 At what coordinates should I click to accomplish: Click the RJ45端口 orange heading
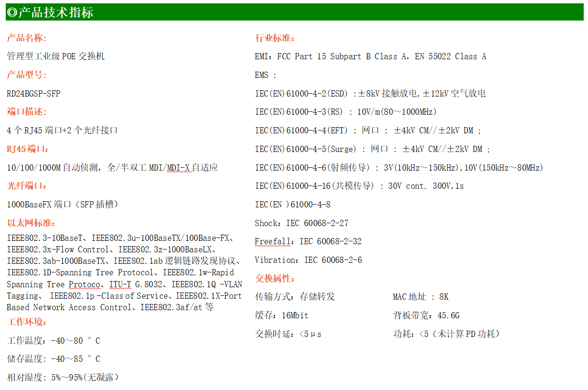28,149
